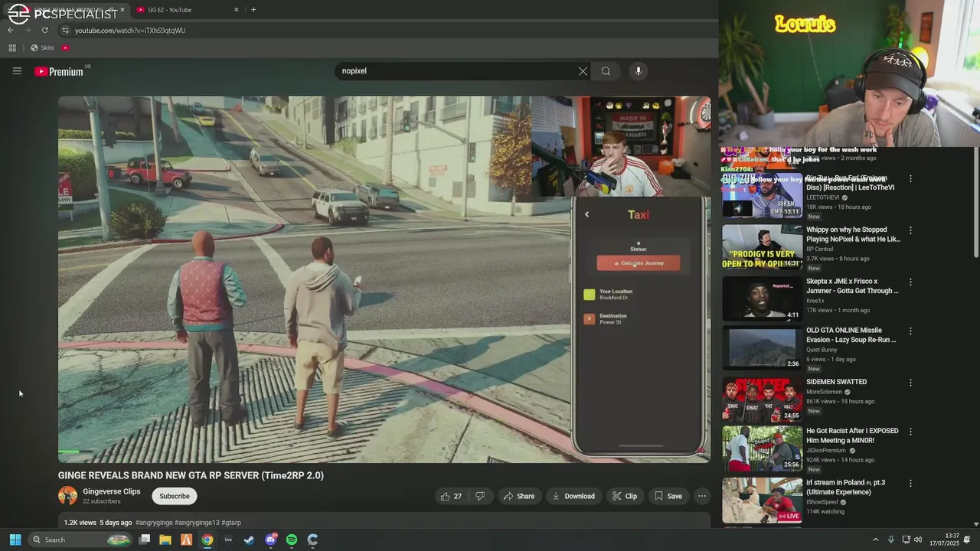The width and height of the screenshot is (980, 551).
Task: Dislike the video with the thumbs-down
Action: click(x=480, y=496)
